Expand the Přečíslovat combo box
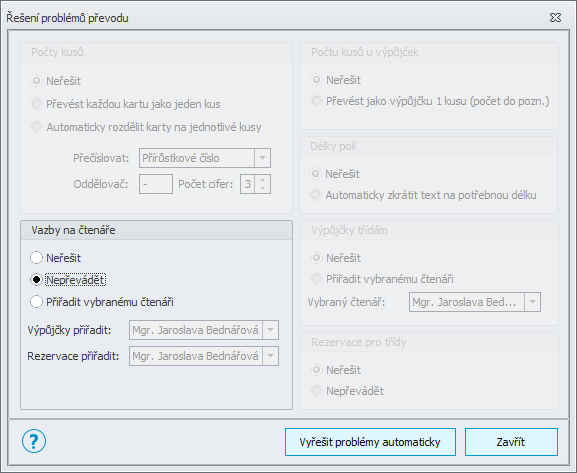Image resolution: width=577 pixels, height=473 pixels. [262, 158]
